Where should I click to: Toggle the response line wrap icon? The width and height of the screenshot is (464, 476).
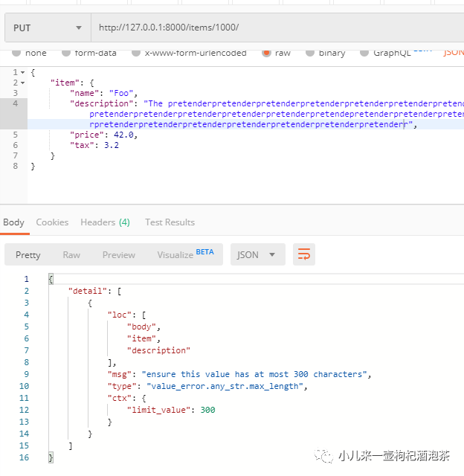click(x=304, y=254)
